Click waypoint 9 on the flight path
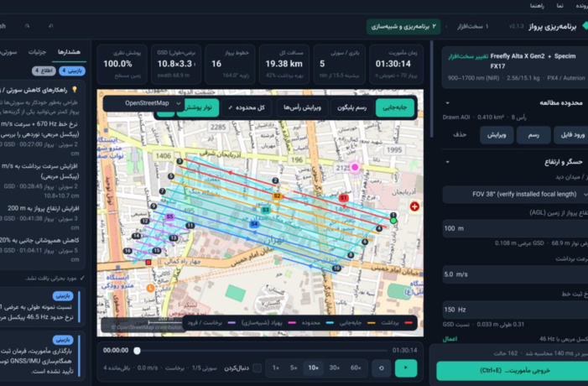 (x=154, y=206)
